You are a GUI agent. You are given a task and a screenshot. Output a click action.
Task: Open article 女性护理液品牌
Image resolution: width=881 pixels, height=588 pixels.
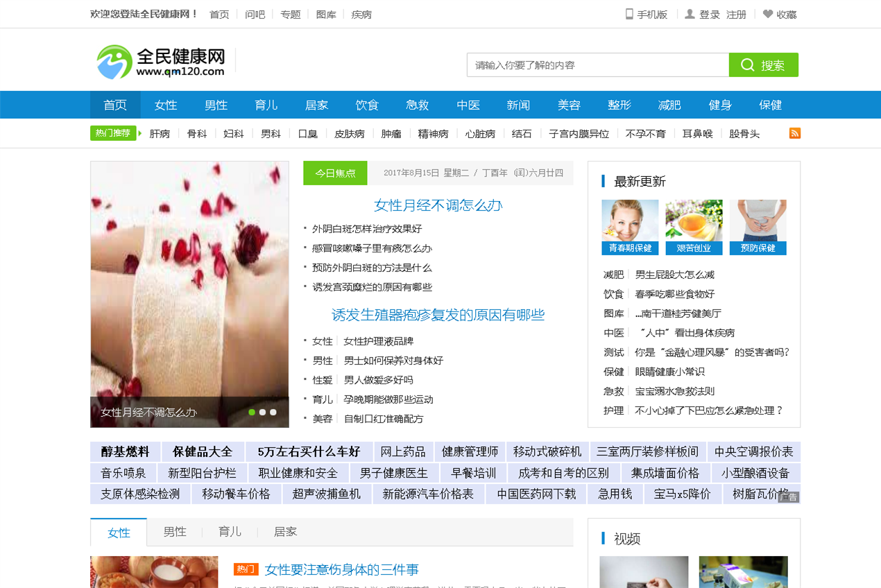coord(379,341)
